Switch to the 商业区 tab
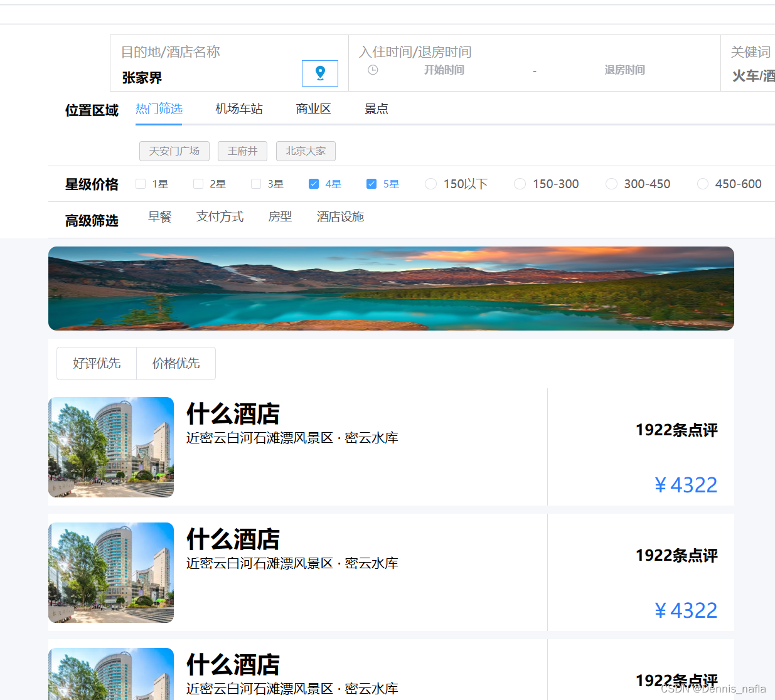The width and height of the screenshot is (775, 700). point(313,109)
